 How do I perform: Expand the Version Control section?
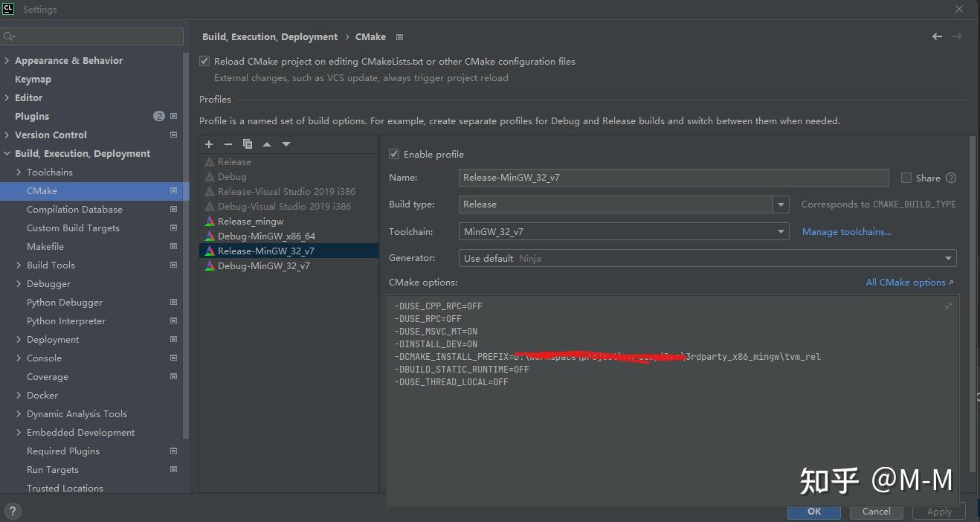[7, 135]
